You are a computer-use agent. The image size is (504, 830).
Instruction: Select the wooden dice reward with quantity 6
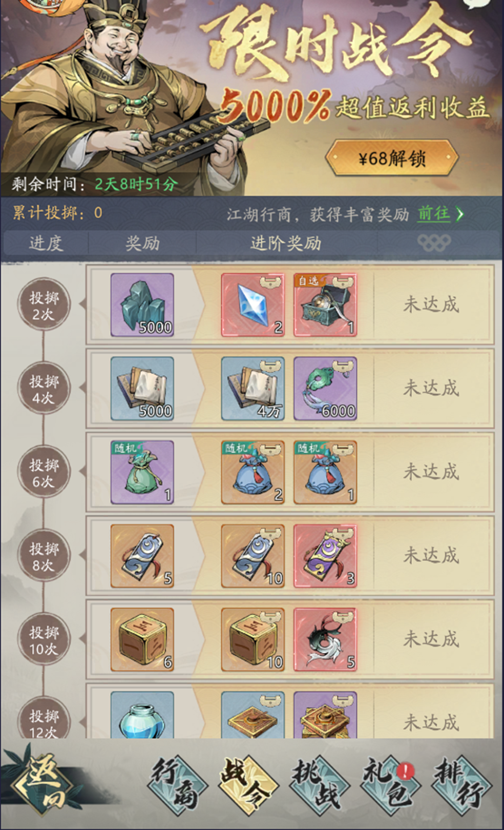(x=142, y=639)
